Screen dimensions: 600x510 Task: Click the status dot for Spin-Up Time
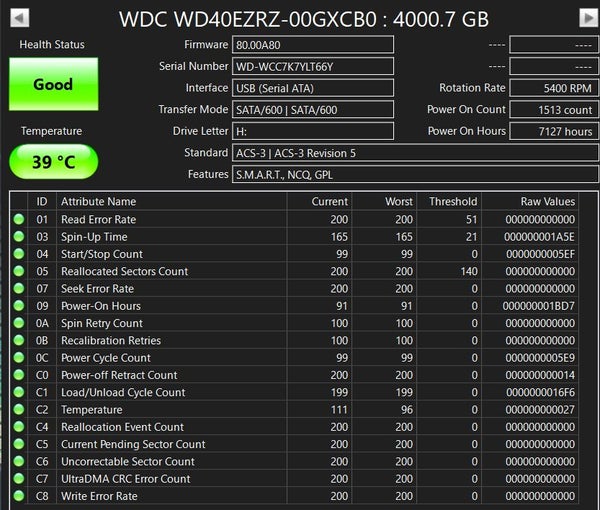click(x=19, y=236)
